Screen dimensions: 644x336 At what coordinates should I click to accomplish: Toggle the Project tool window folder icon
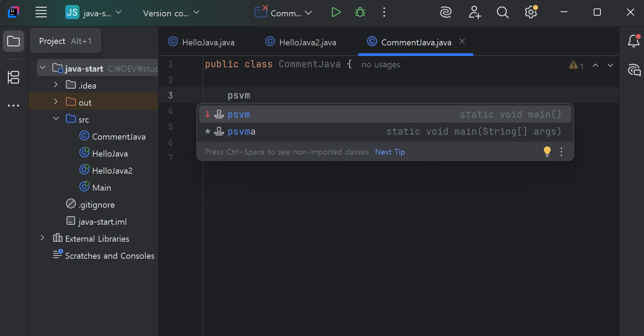click(x=13, y=41)
